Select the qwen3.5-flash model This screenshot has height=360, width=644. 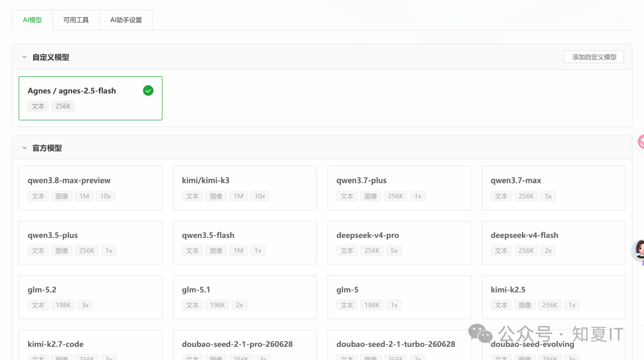click(245, 243)
